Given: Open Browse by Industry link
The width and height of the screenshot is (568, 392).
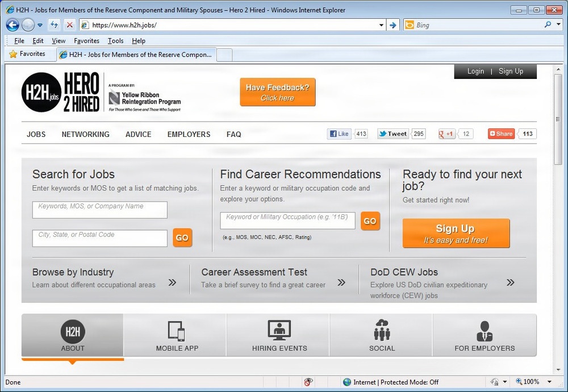Looking at the screenshot, I should [73, 272].
